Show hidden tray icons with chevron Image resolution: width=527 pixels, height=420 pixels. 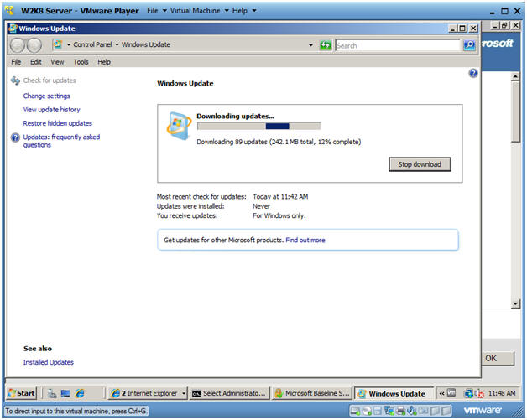click(x=441, y=393)
